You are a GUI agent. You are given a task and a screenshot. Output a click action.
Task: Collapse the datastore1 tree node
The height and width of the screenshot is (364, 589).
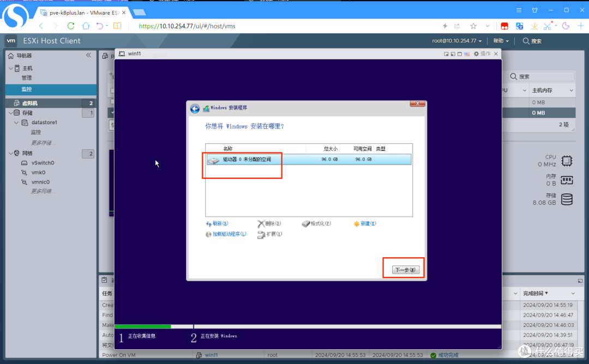coord(16,123)
